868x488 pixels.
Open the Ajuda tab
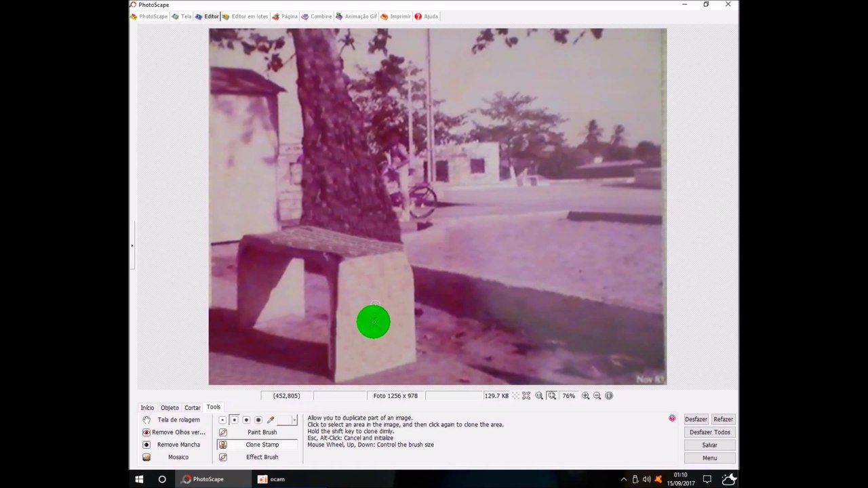tap(427, 16)
